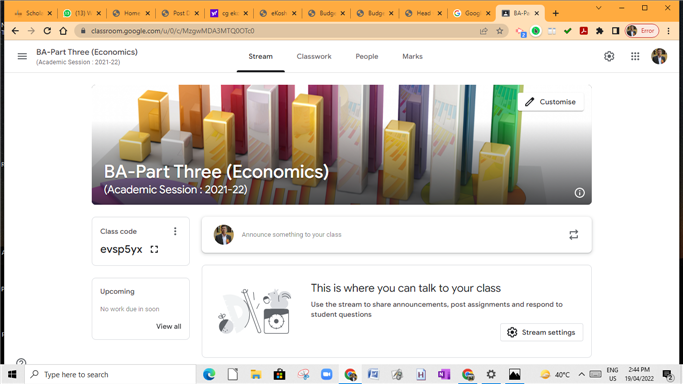
Task: Open the main hamburger menu
Action: pos(22,56)
